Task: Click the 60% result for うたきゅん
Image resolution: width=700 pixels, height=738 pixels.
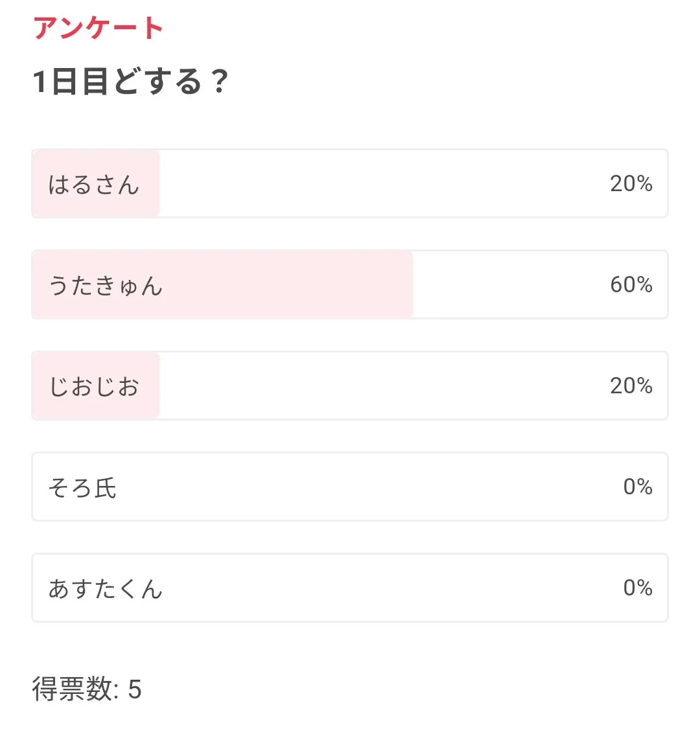Action: pos(631,285)
